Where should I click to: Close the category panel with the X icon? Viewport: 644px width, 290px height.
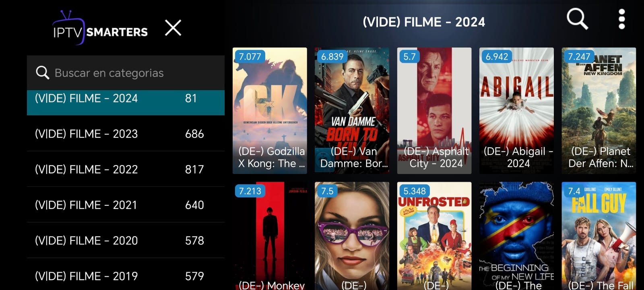173,28
